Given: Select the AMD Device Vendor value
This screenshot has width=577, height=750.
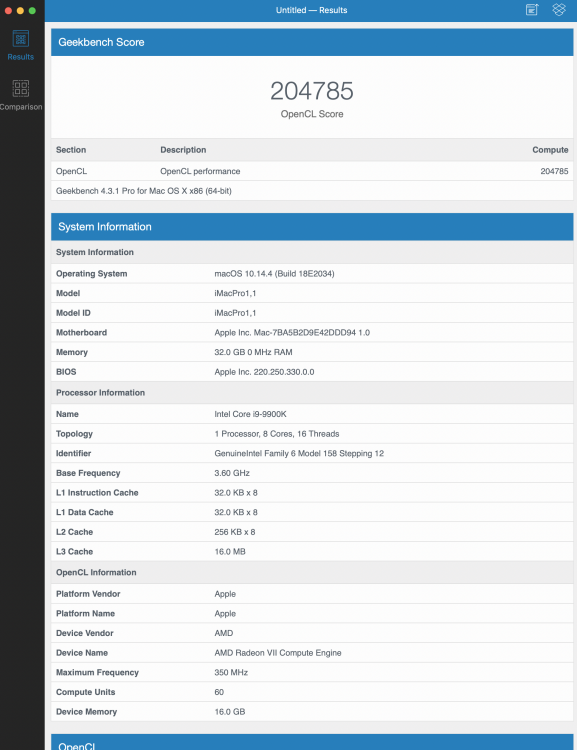Looking at the screenshot, I should pyautogui.click(x=223, y=633).
